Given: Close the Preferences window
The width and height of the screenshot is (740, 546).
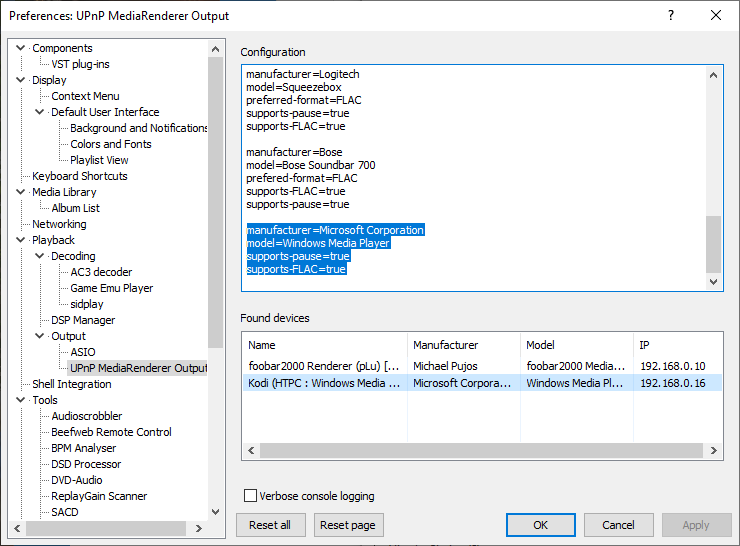Looking at the screenshot, I should (x=716, y=16).
